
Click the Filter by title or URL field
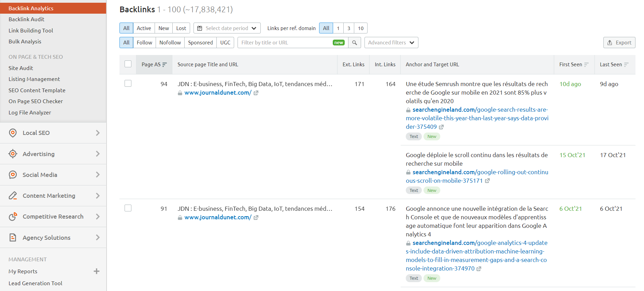293,43
